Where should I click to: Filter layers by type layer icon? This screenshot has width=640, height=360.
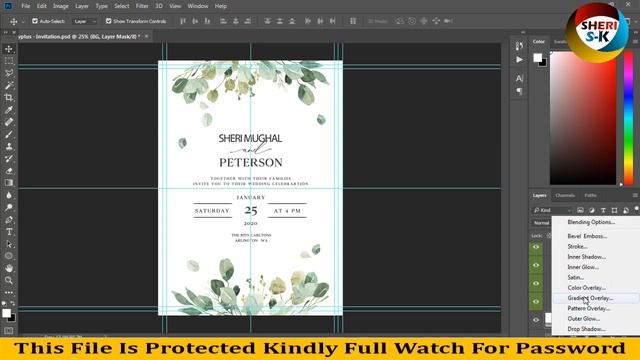(x=603, y=210)
